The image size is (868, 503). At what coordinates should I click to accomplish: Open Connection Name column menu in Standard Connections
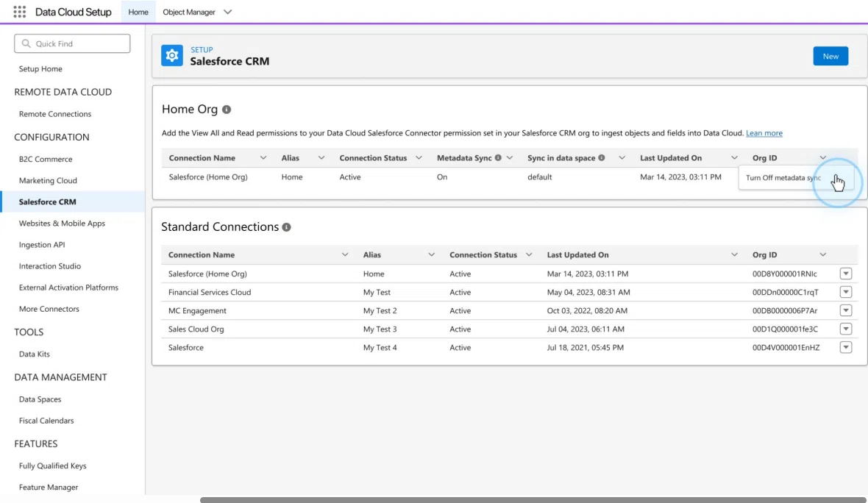click(345, 254)
